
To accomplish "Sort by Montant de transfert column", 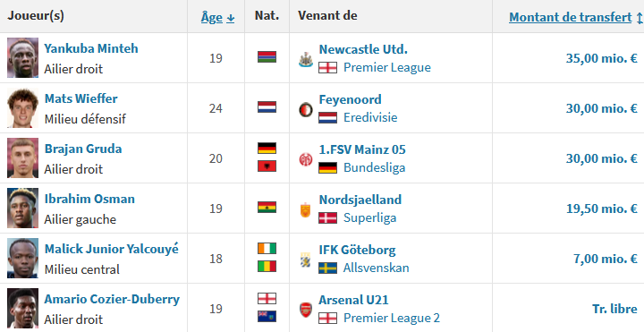I will pos(570,17).
